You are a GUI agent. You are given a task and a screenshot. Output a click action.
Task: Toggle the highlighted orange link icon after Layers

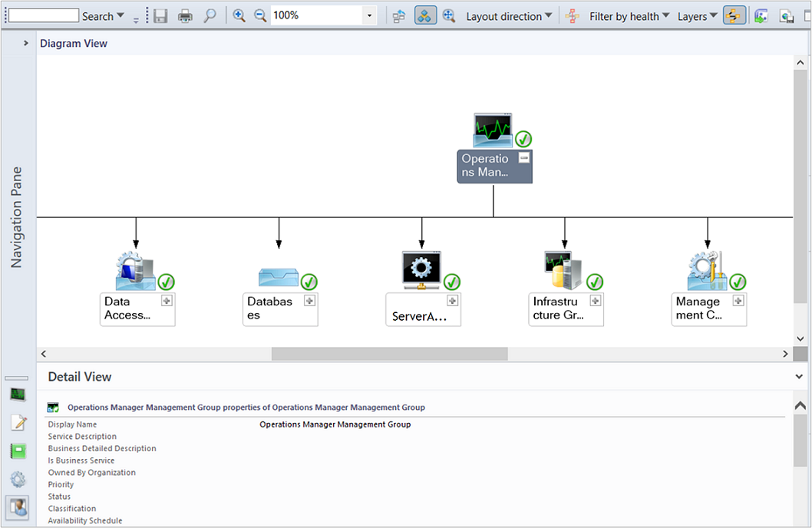pos(734,15)
